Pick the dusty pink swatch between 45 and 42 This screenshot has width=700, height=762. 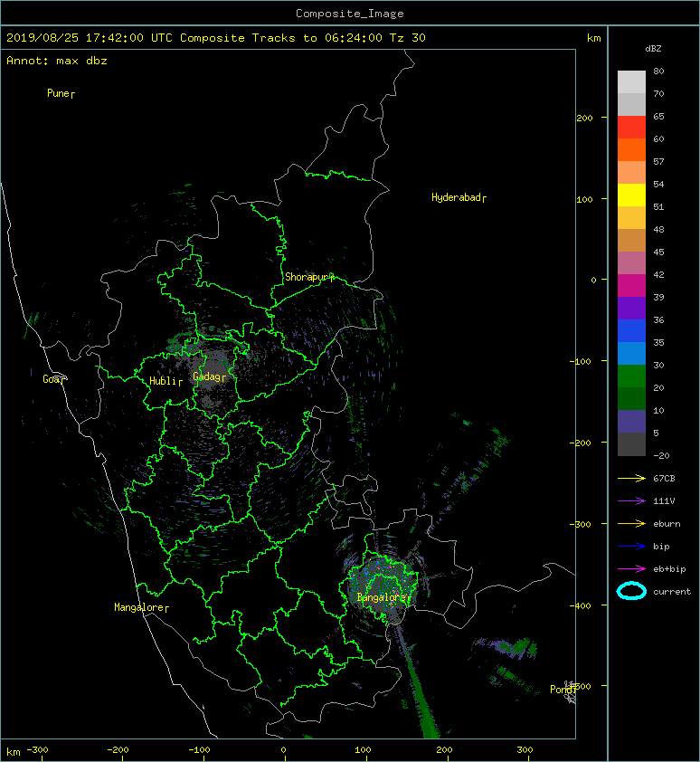[631, 263]
